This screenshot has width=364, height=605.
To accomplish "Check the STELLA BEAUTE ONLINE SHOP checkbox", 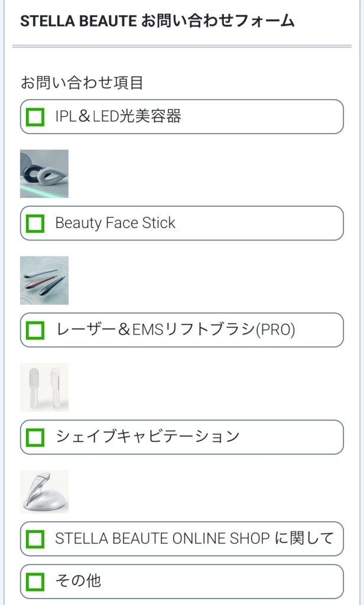I will tap(35, 539).
